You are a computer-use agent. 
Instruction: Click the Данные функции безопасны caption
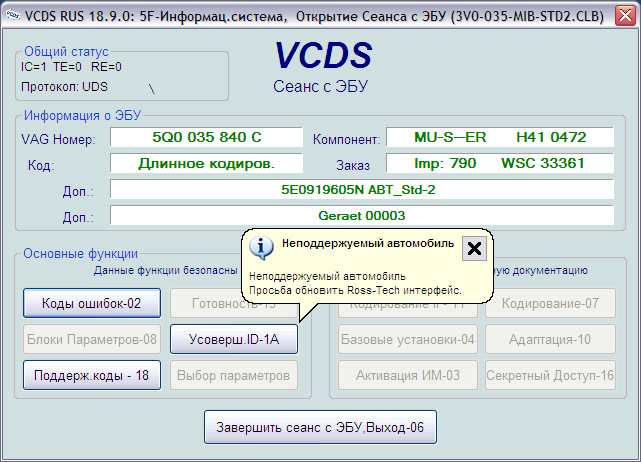pyautogui.click(x=166, y=270)
